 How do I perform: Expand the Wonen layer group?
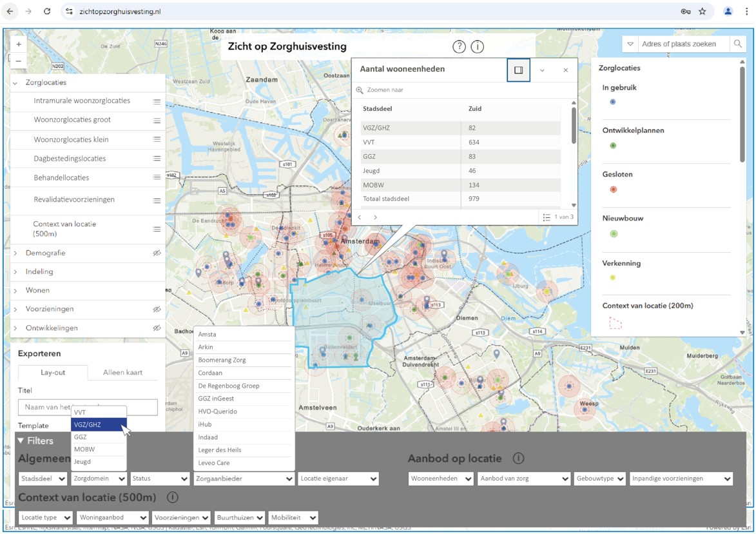[x=15, y=291]
